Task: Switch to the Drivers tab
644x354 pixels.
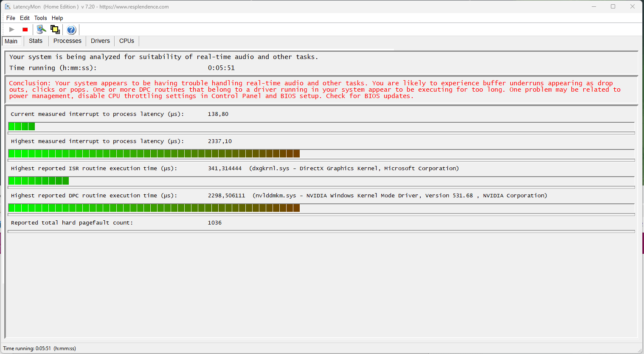Action: 100,41
